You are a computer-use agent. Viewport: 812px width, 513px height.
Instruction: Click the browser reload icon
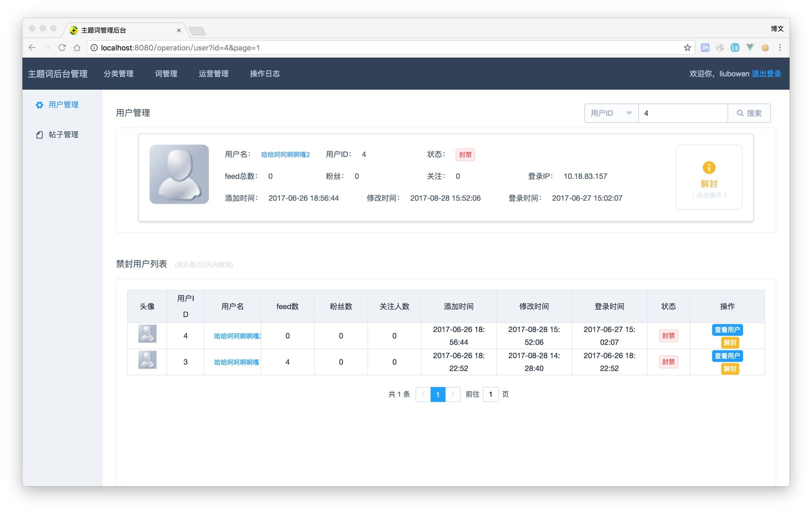click(x=62, y=47)
